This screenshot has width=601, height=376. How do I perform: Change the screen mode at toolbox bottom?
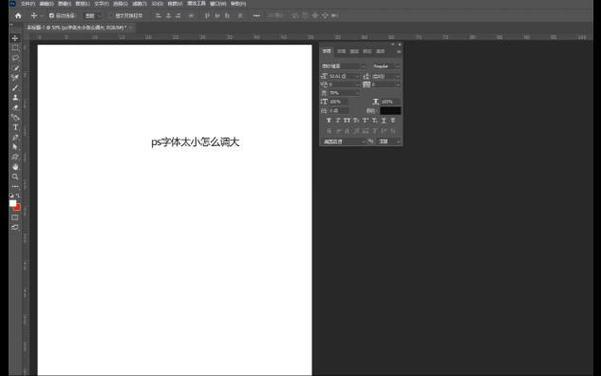(x=15, y=227)
